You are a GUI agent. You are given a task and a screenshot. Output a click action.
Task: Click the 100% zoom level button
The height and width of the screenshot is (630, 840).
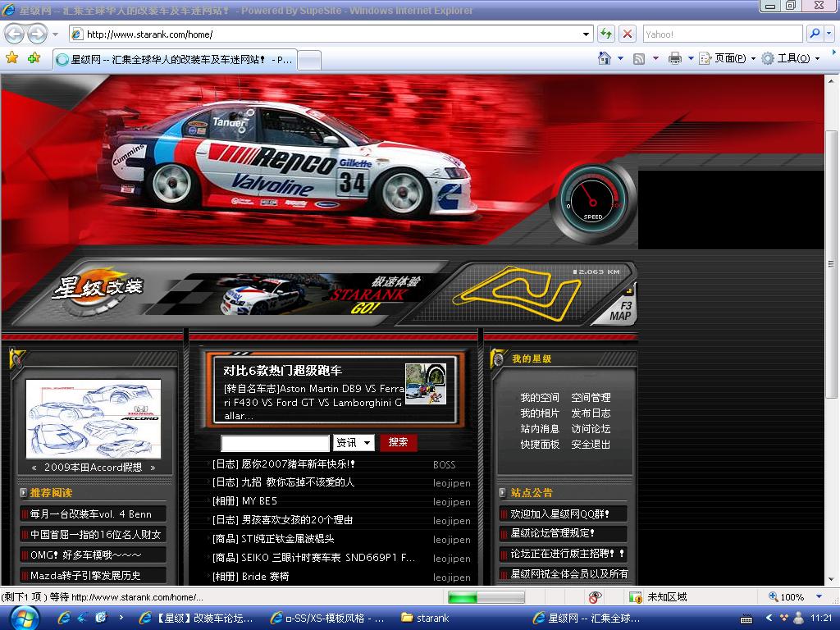(x=787, y=597)
